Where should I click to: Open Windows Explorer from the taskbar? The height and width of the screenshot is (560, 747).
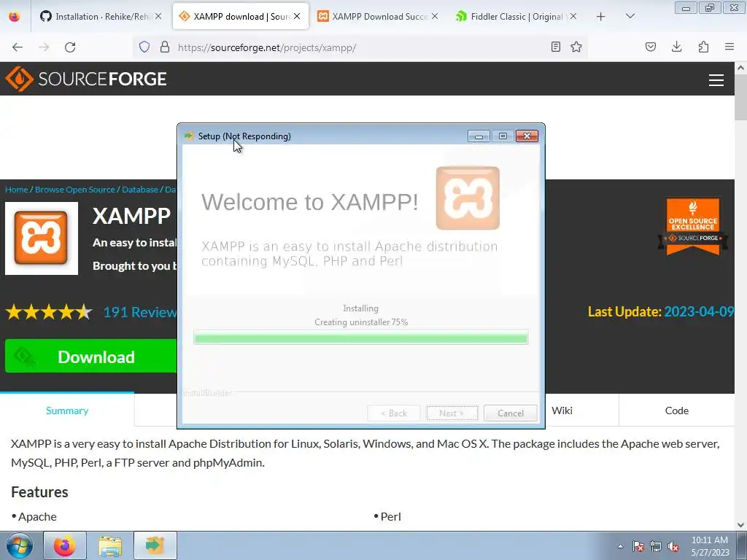(x=110, y=545)
